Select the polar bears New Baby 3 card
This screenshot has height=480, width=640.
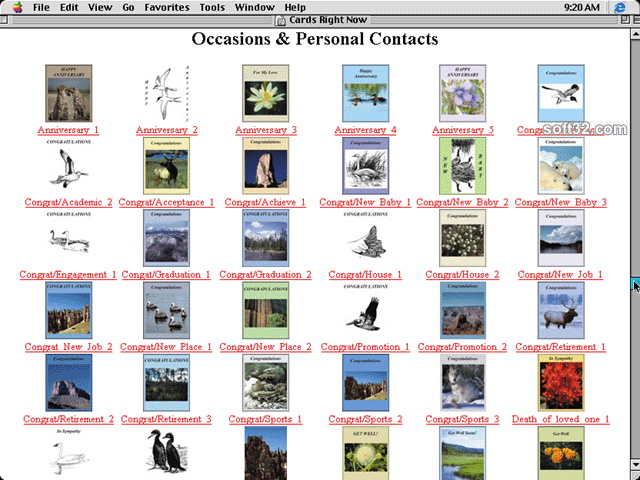(561, 166)
